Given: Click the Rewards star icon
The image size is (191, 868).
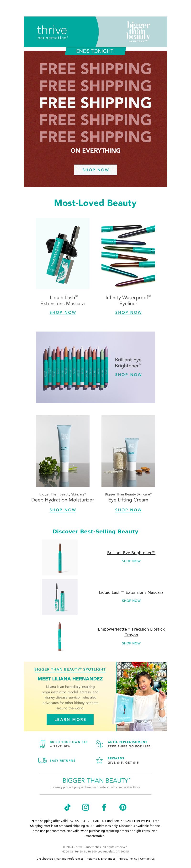Looking at the screenshot, I should [99, 760].
